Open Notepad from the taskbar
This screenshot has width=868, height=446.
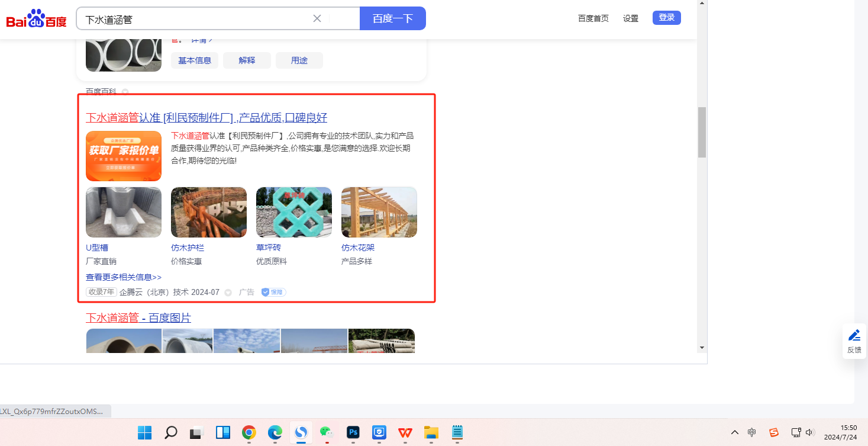pos(457,433)
